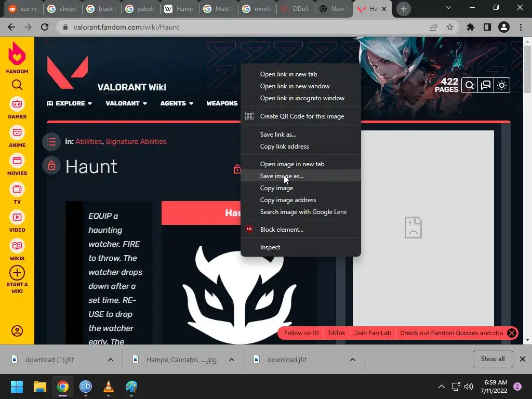This screenshot has width=532, height=399.
Task: Close the Fandom promo banner
Action: click(512, 333)
